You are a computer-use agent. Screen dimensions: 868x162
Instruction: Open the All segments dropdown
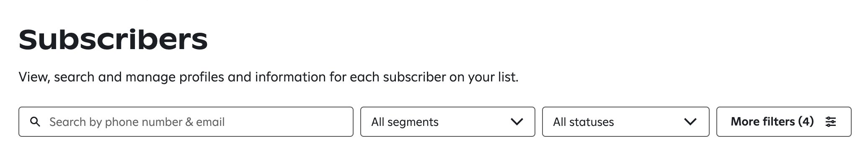click(447, 122)
